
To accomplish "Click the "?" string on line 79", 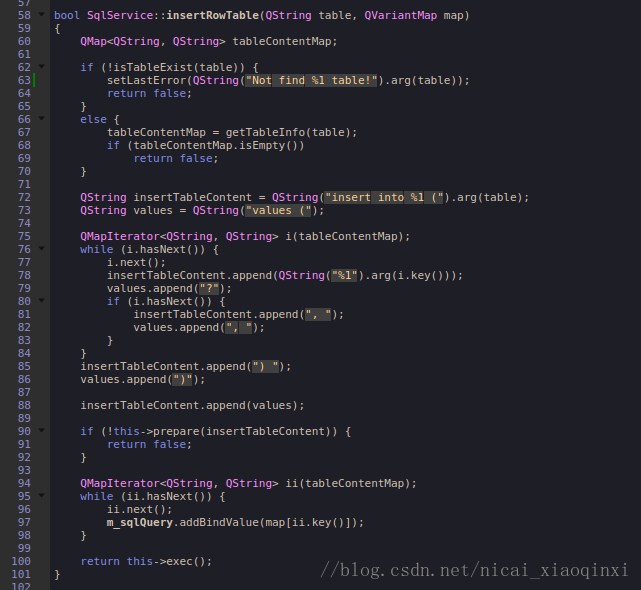I will (x=209, y=289).
